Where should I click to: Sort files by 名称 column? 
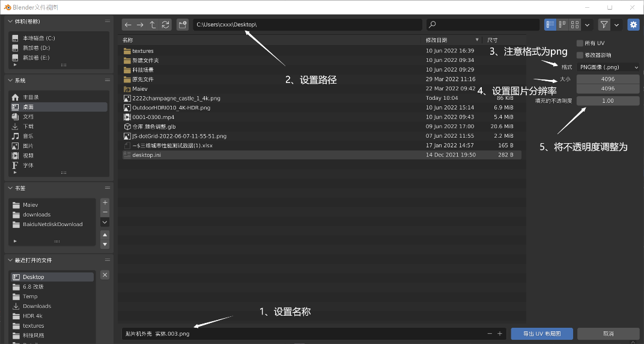tap(271, 40)
